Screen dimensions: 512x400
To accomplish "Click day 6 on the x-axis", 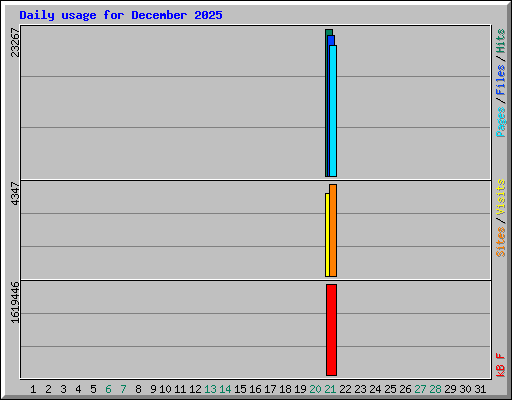I will [108, 389].
